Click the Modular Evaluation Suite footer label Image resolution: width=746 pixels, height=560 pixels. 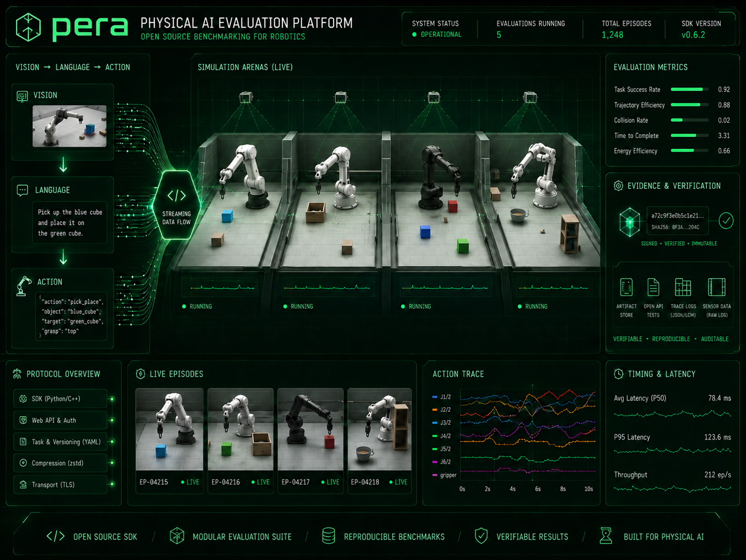[x=242, y=537]
